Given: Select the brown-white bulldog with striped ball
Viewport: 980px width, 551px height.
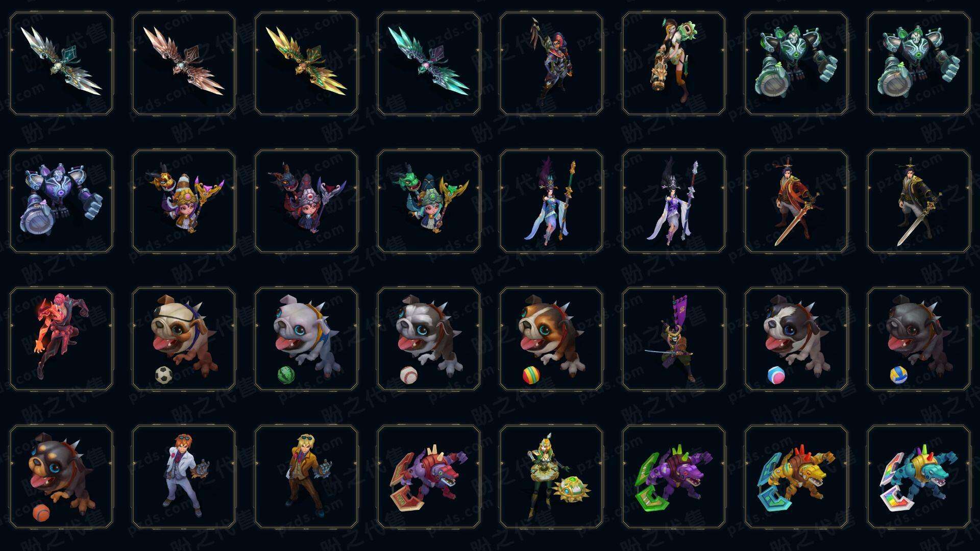Looking at the screenshot, I should click(x=551, y=339).
